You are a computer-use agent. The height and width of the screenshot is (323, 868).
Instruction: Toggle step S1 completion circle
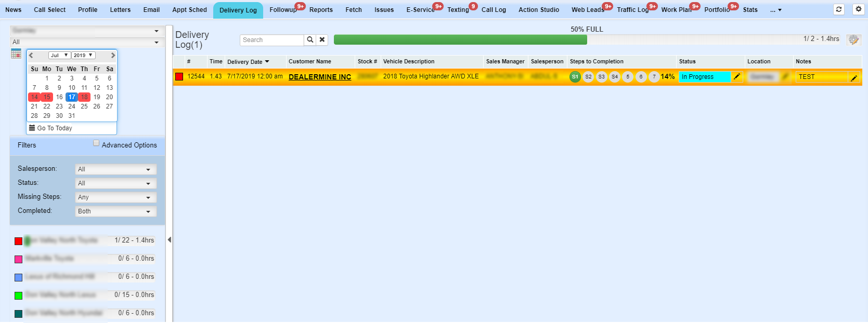point(575,77)
